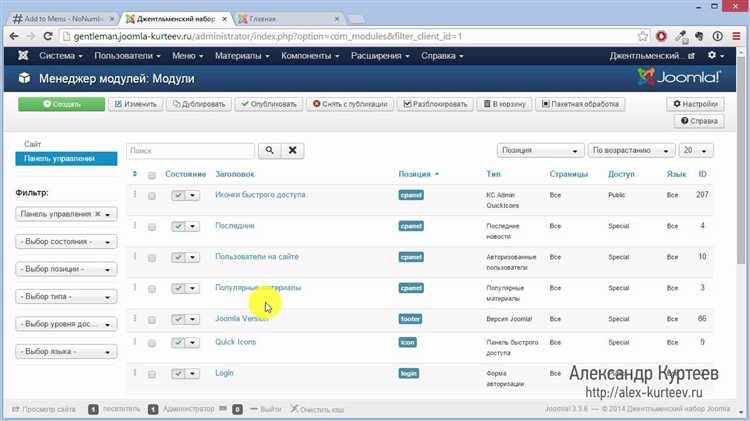750x421 pixels.
Task: Switch to the Главная browser tab
Action: [289, 19]
